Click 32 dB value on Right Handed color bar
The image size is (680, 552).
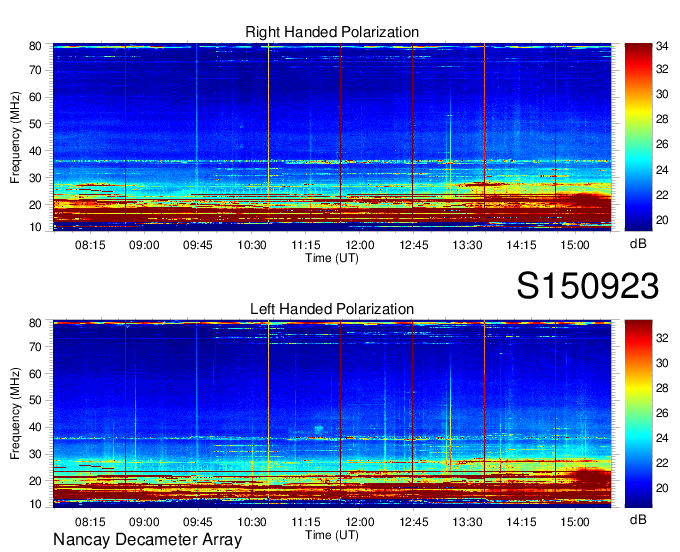tap(662, 69)
